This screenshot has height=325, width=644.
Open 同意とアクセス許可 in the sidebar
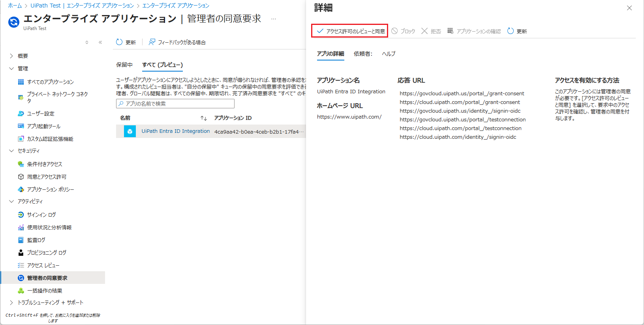coord(47,177)
